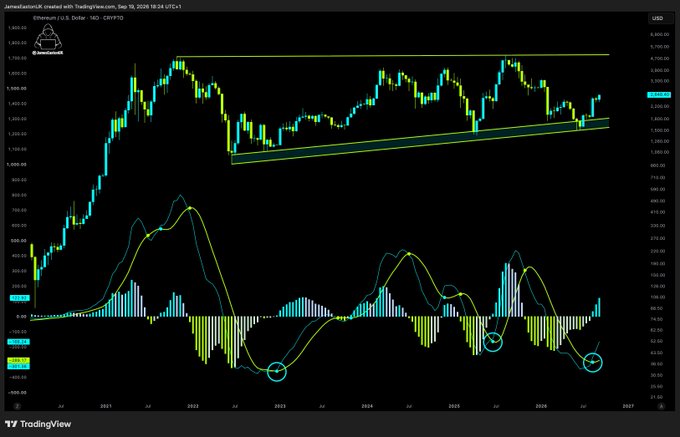Click the 2021 label on time axis

coord(106,406)
